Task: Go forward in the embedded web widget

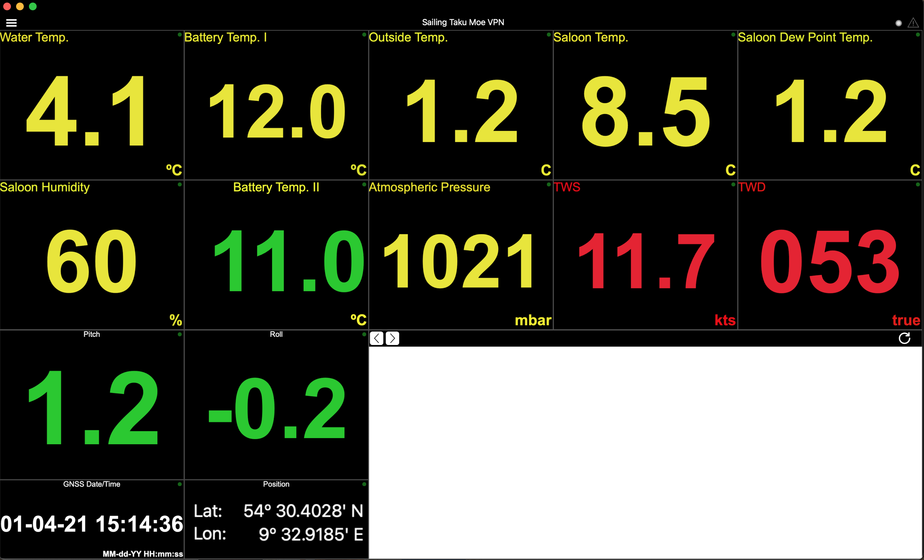Action: coord(392,338)
